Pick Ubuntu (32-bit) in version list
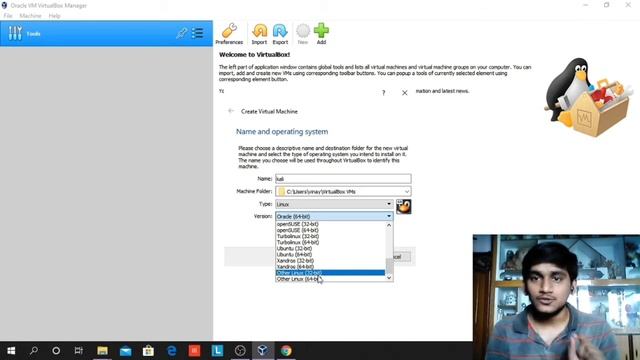Image resolution: width=640 pixels, height=360 pixels. tap(330, 249)
